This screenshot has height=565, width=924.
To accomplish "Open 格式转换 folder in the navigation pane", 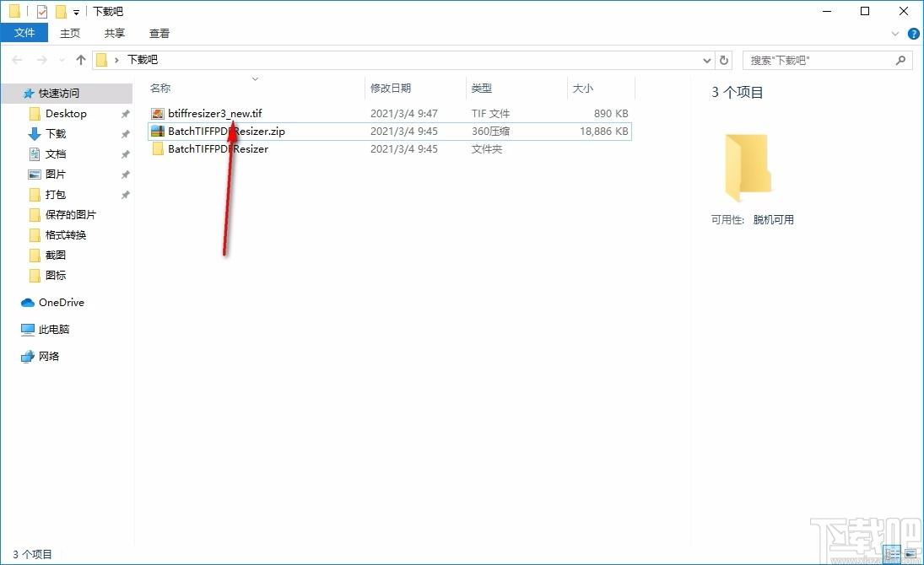I will [66, 234].
